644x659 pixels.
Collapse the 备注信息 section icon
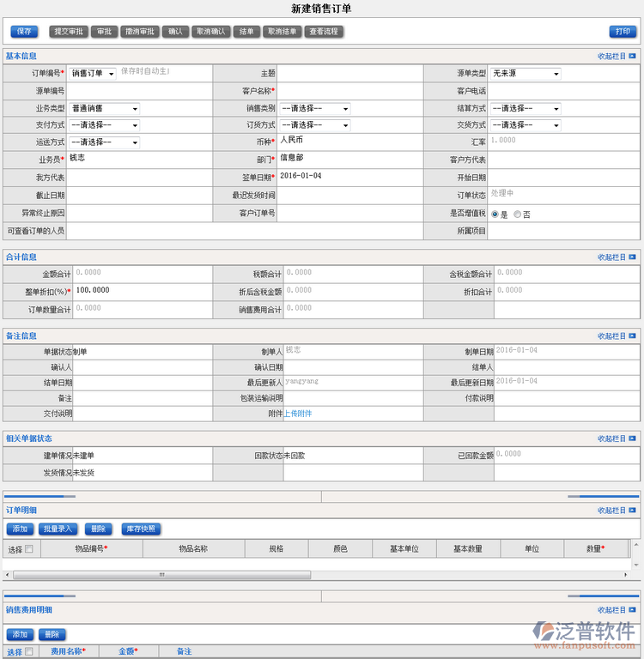pyautogui.click(x=632, y=336)
